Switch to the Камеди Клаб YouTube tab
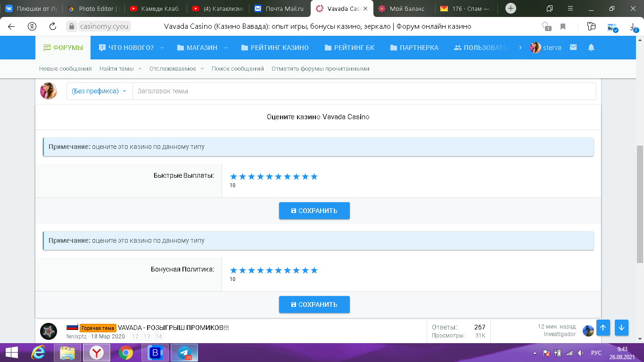This screenshot has width=644, height=362. 155,8
